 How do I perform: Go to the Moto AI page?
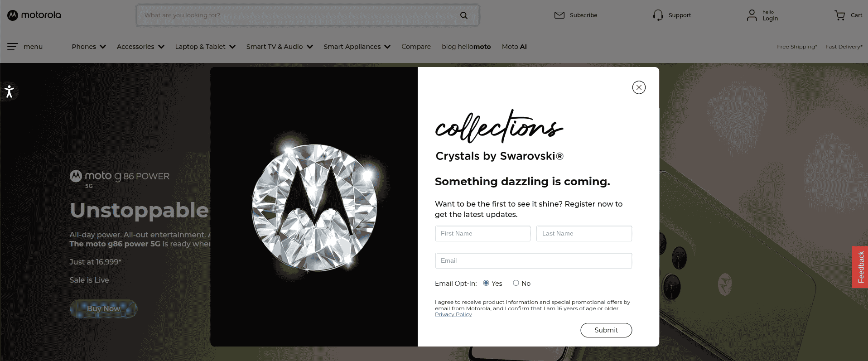514,47
